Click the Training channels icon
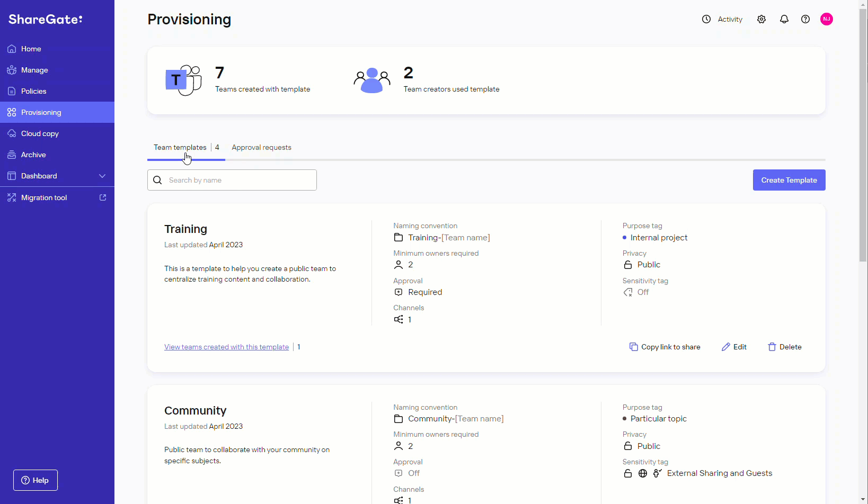This screenshot has height=504, width=868. [398, 319]
